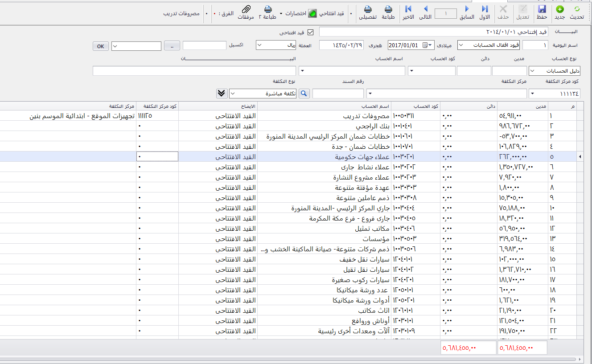The height and width of the screenshot is (364, 592).
Task: Open the اختصارات shortcuts menu
Action: [295, 13]
